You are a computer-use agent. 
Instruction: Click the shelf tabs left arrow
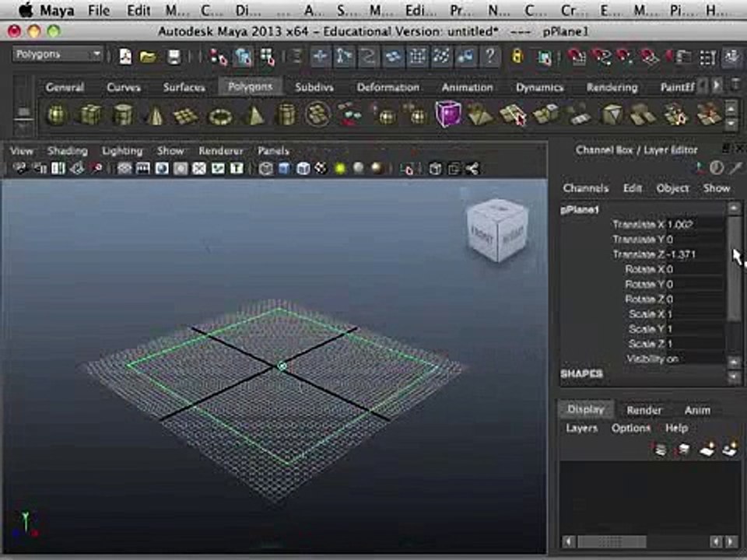coord(703,86)
